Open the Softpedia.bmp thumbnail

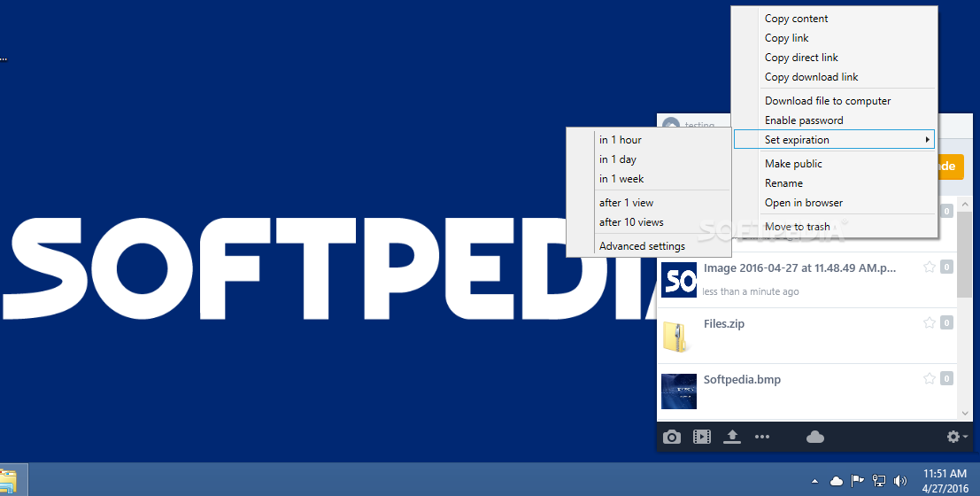[679, 391]
